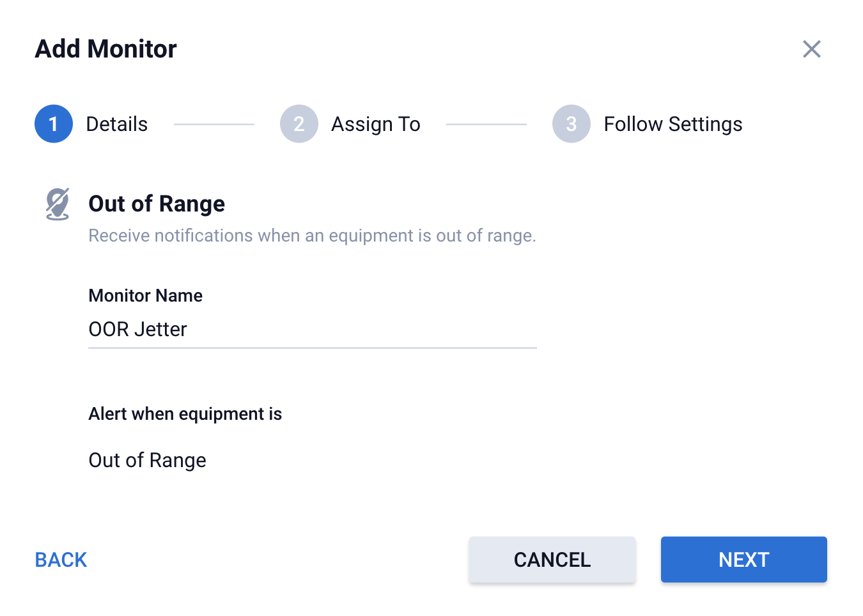This screenshot has height=616, width=863.
Task: Open the Follow Settings step label
Action: (x=673, y=124)
